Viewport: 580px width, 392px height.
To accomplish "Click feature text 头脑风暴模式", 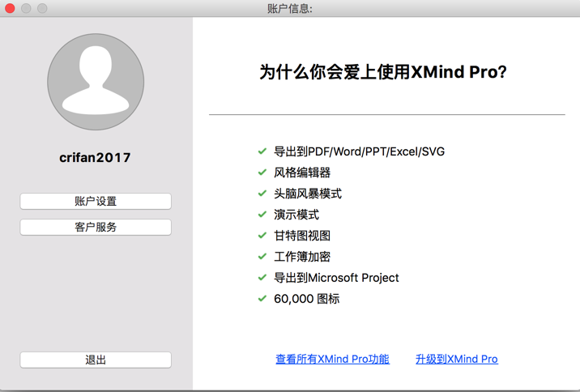I will click(x=308, y=194).
